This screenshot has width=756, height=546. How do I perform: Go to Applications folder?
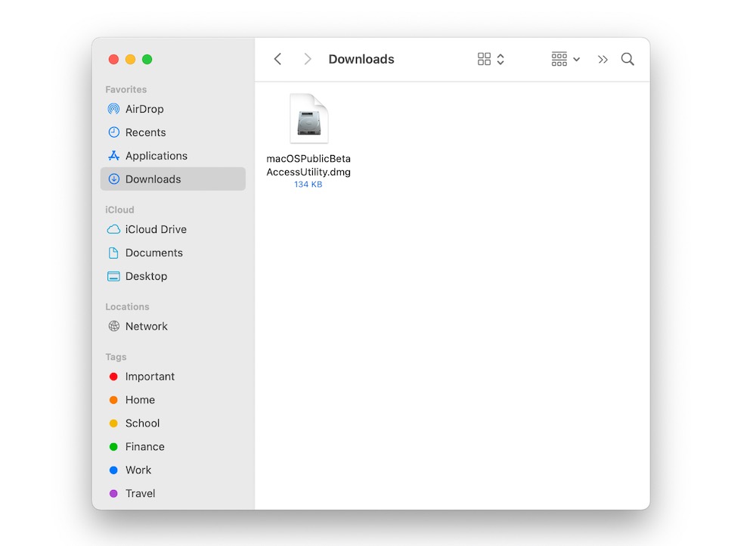(156, 156)
